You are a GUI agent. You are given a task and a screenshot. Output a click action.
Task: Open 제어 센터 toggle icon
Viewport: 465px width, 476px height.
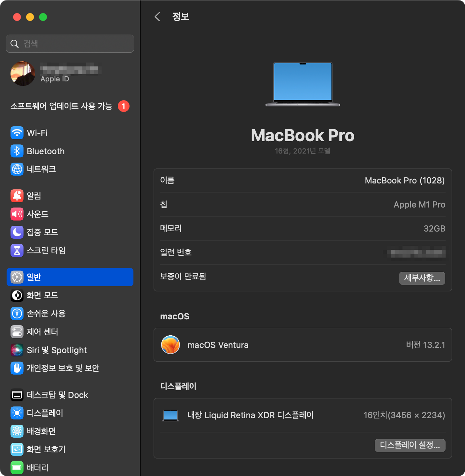point(17,332)
